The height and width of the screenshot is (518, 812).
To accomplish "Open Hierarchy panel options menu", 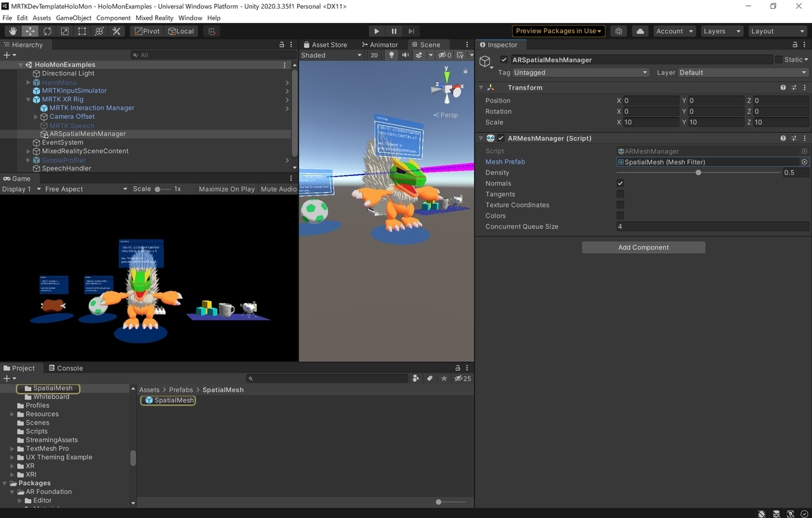I will [292, 45].
